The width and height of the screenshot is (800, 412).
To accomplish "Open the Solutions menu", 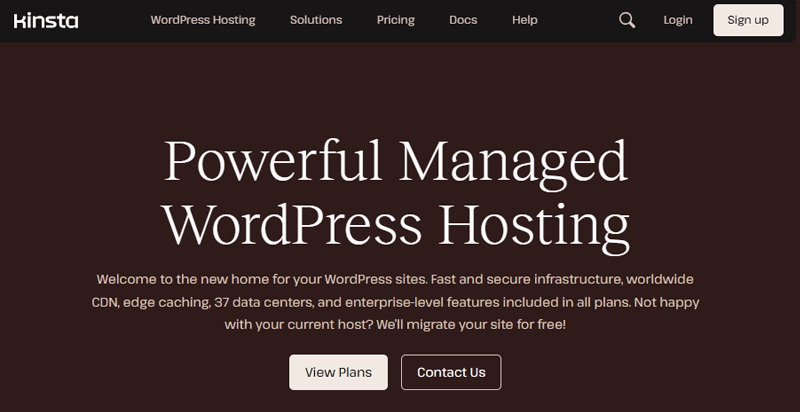I will pos(316,20).
